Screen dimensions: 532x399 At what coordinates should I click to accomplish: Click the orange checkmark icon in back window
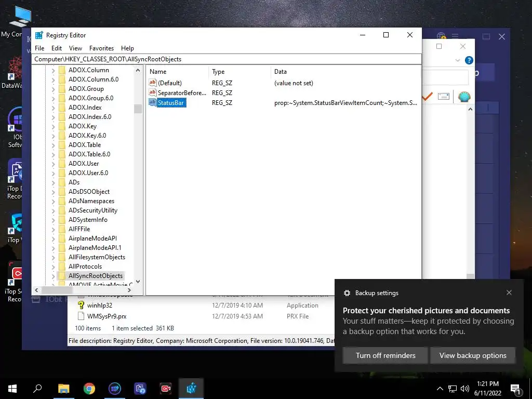tap(427, 96)
